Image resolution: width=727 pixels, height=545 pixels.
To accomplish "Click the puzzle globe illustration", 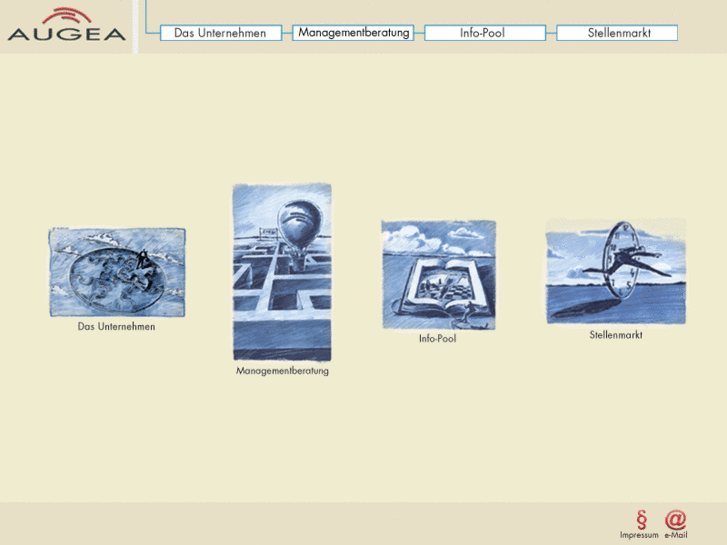I will pos(117,272).
